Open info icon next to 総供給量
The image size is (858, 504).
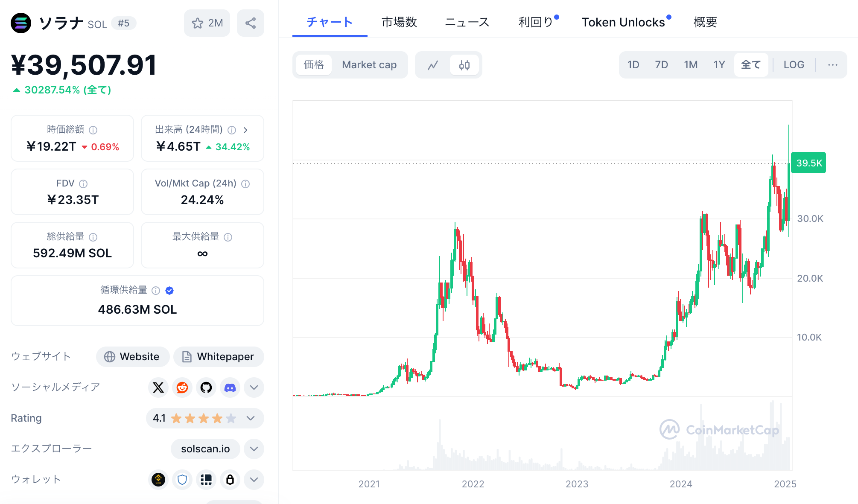[93, 237]
